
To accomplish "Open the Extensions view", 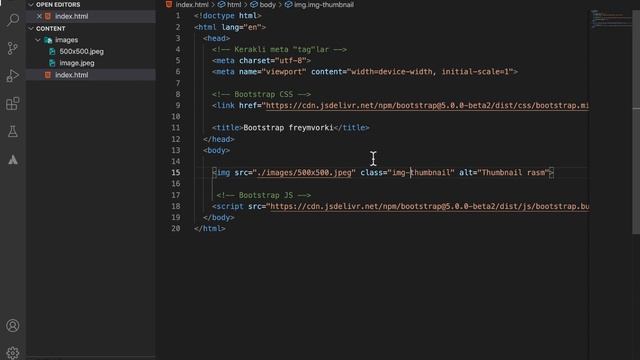I will (x=13, y=104).
